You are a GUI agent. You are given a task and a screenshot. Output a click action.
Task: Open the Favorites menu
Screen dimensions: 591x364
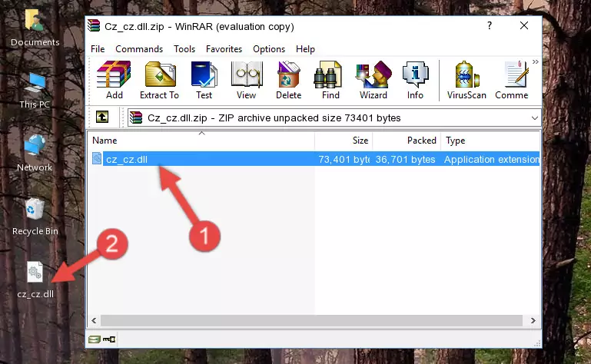tap(224, 49)
